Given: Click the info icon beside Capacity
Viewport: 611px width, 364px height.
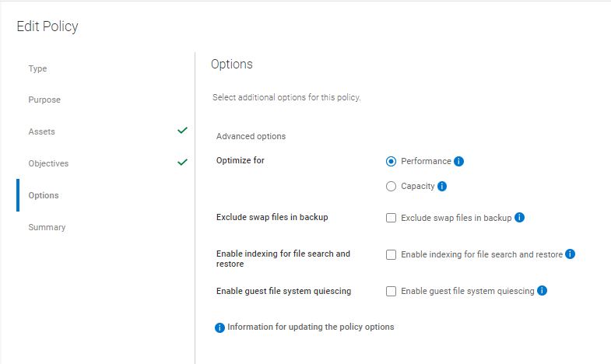Looking at the screenshot, I should pos(442,187).
